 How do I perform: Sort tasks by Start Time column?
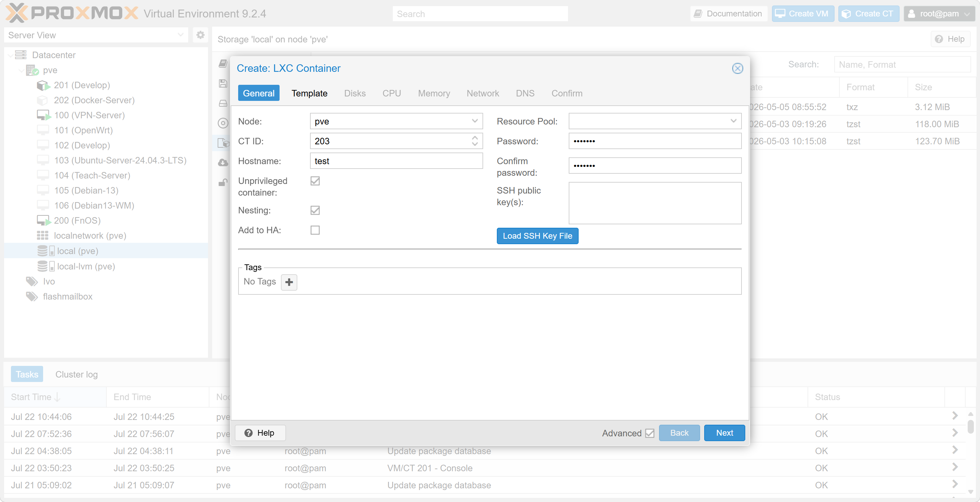click(55, 397)
